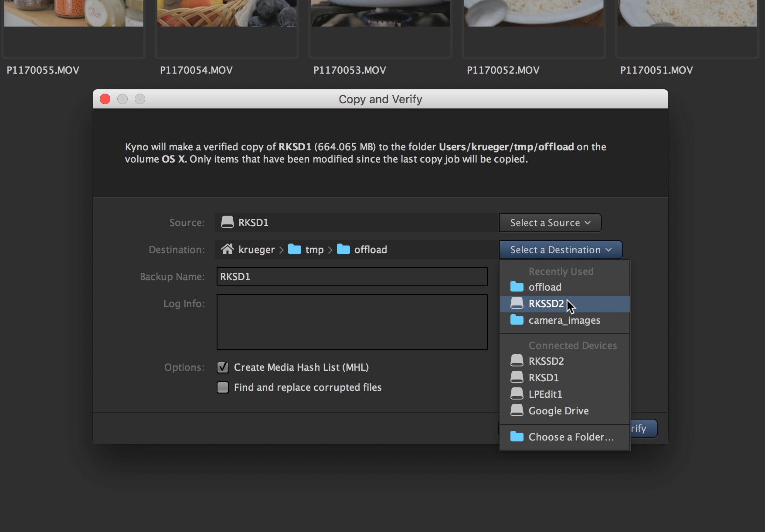Click the offload folder icon in breadcrumb
Viewport: 765px width, 532px height.
(x=344, y=249)
